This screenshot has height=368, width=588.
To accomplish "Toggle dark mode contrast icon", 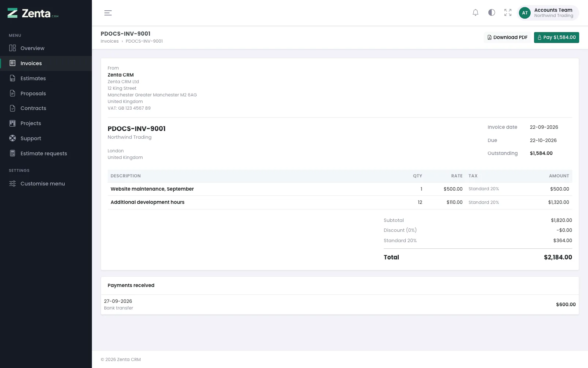I will [492, 13].
